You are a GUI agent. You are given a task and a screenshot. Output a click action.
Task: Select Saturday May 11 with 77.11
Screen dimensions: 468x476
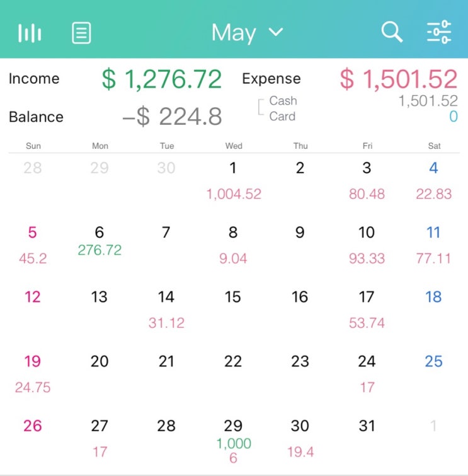click(x=433, y=245)
